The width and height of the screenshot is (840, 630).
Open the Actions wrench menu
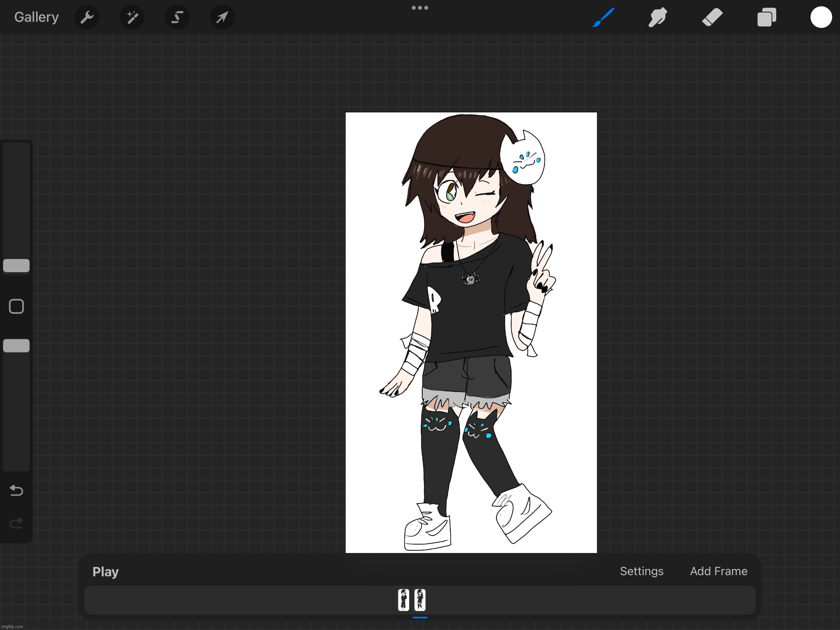tap(87, 17)
